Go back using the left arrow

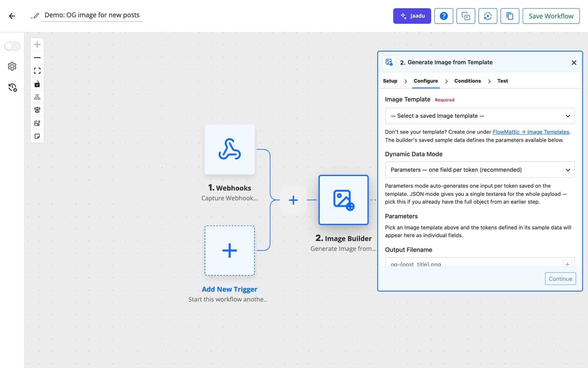[x=12, y=16]
